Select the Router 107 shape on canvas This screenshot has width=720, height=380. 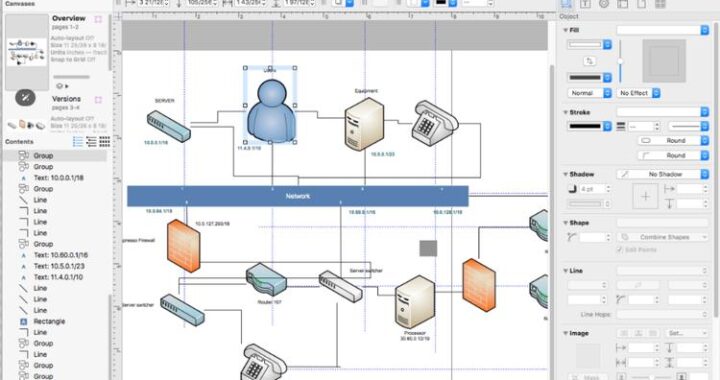pos(266,279)
